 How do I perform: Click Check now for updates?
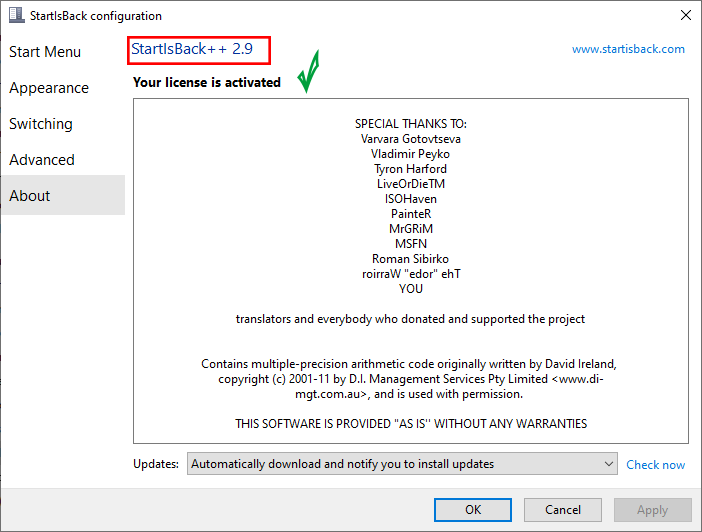coord(655,465)
